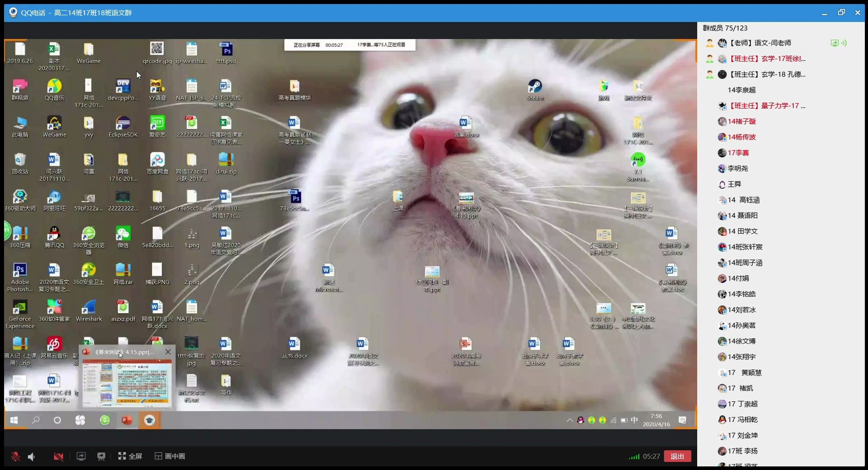This screenshot has width=868, height=470.
Task: Open the 高考真题模块 folder on desktop
Action: (x=294, y=90)
